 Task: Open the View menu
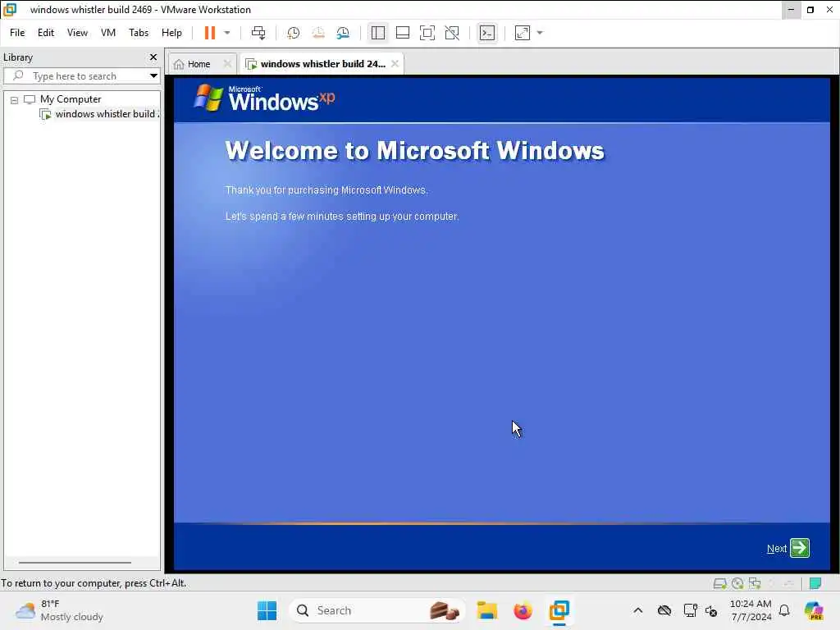point(77,33)
